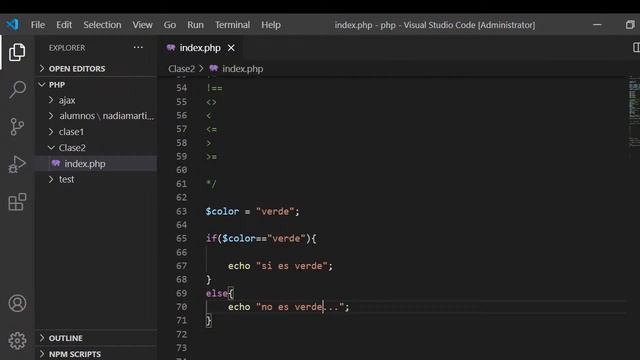Minimize the VS Code window
Viewport: 640px width, 360px height.
click(597, 24)
